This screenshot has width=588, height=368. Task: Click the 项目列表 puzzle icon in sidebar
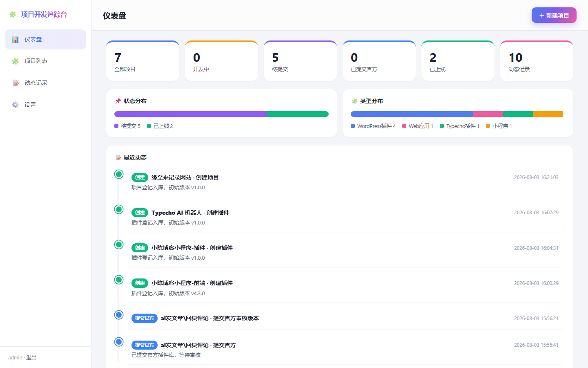[x=15, y=61]
